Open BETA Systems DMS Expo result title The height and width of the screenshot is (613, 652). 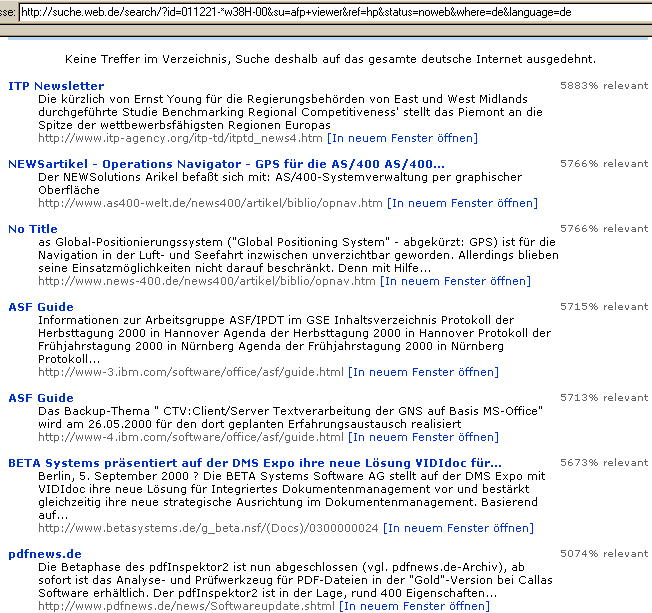point(255,463)
